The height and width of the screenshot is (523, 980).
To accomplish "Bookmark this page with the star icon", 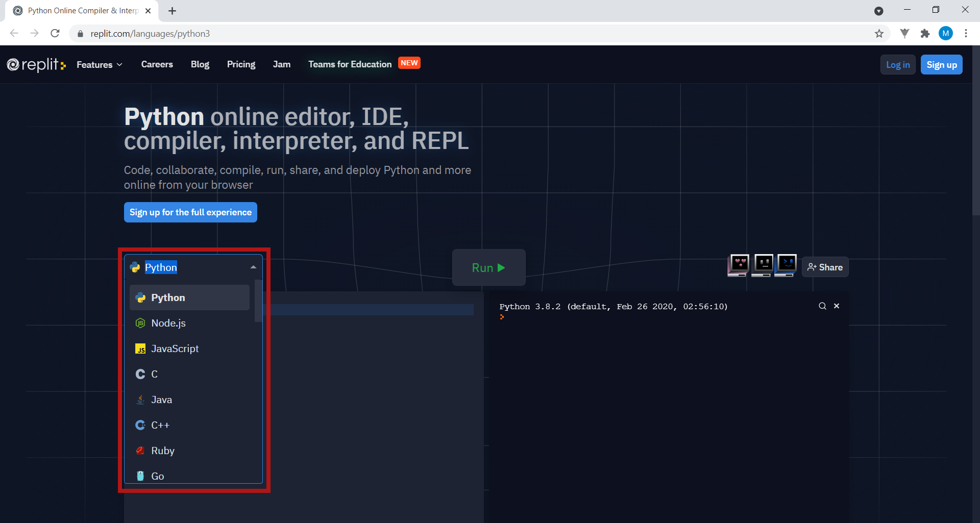I will point(879,34).
